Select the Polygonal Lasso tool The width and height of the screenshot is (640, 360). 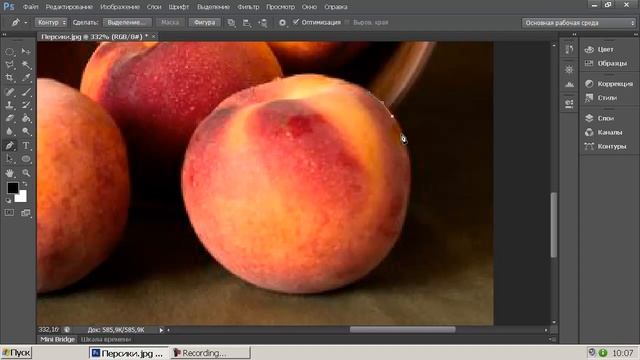coord(10,65)
